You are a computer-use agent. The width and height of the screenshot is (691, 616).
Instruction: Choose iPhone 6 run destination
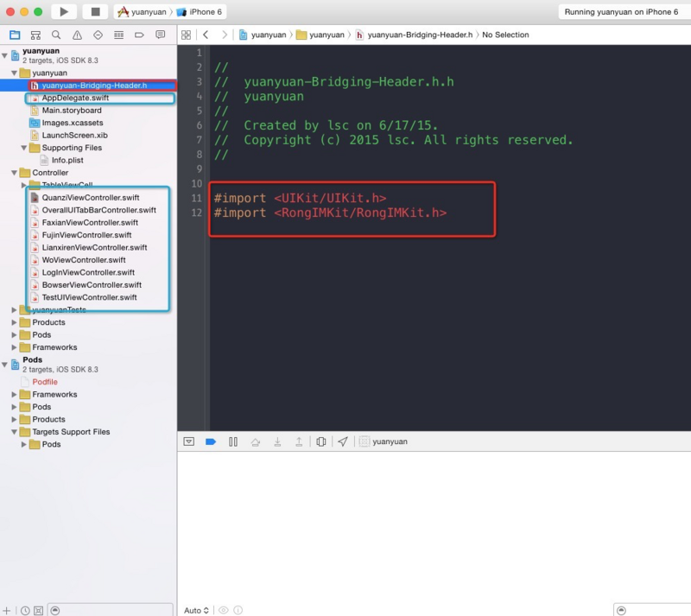[200, 12]
